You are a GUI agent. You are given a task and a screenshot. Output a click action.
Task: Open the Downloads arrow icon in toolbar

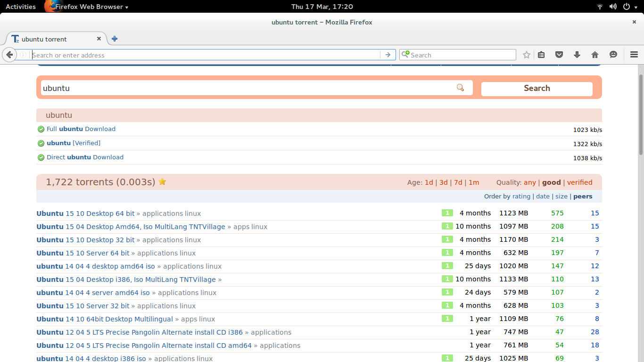[577, 55]
